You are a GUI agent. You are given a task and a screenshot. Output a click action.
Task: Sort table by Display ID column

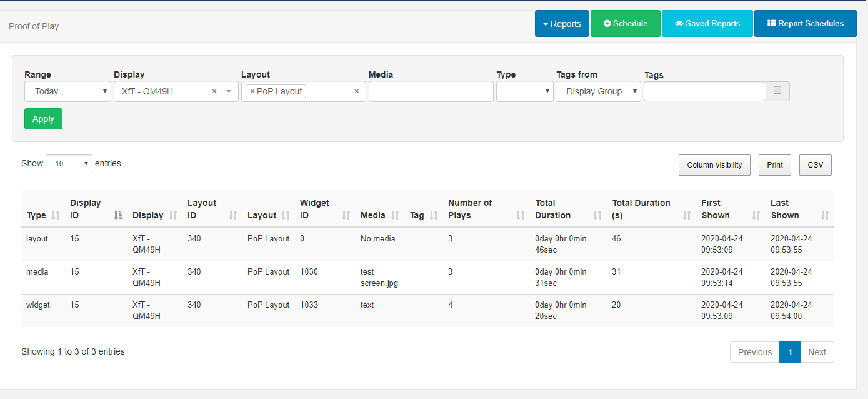point(118,215)
